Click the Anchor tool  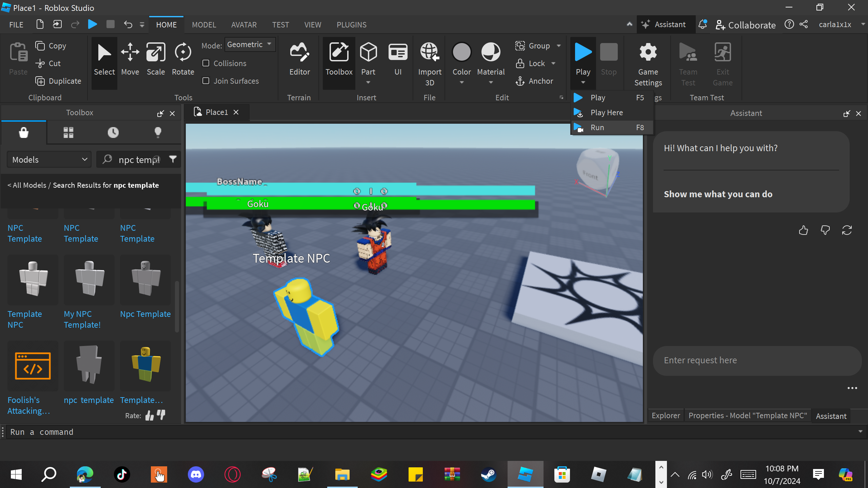[535, 81]
